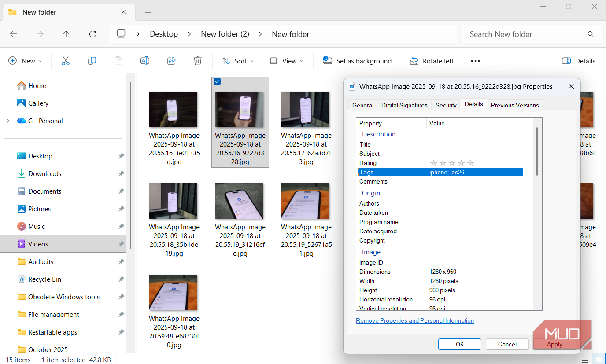
Task: Switch to thumbnails view in status bar
Action: coord(598,359)
